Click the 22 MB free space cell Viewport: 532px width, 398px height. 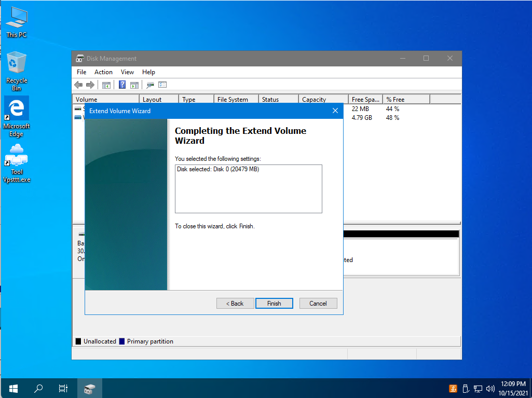pyautogui.click(x=360, y=109)
